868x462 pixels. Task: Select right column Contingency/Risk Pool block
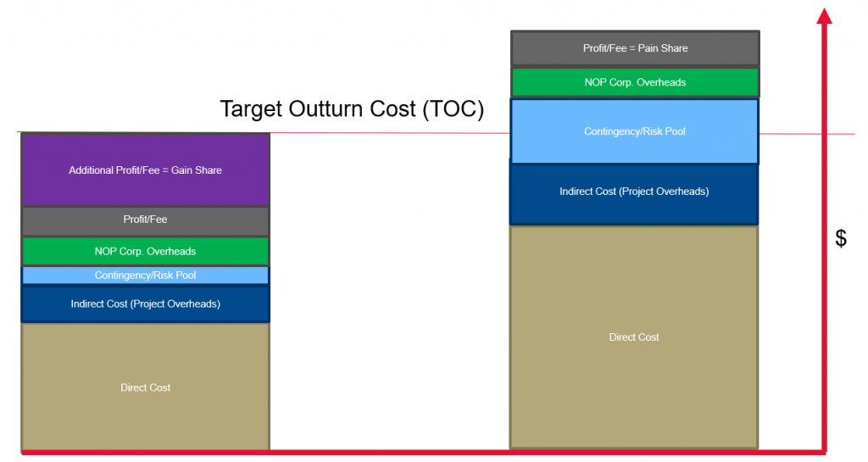(634, 131)
